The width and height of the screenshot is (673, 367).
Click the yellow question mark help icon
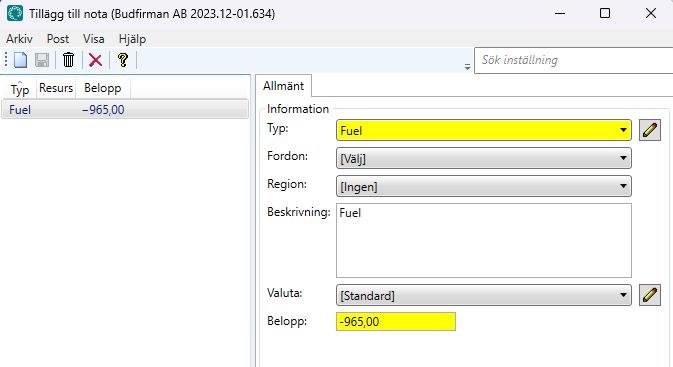123,60
